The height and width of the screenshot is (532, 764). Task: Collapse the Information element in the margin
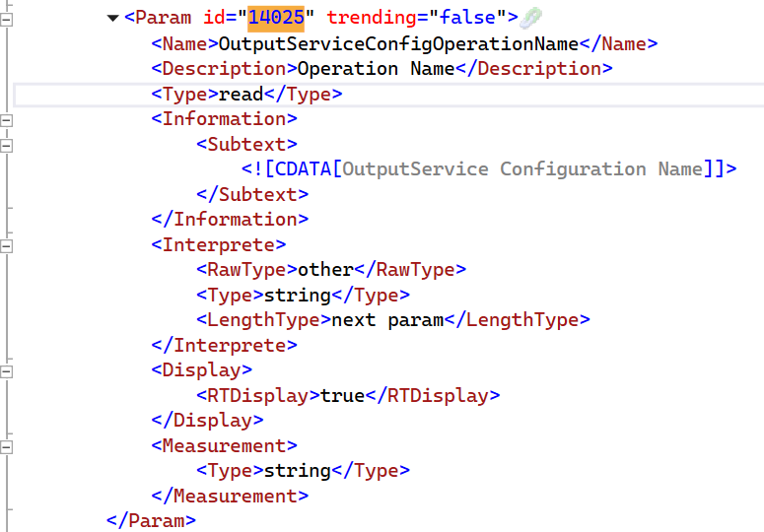(x=6, y=120)
